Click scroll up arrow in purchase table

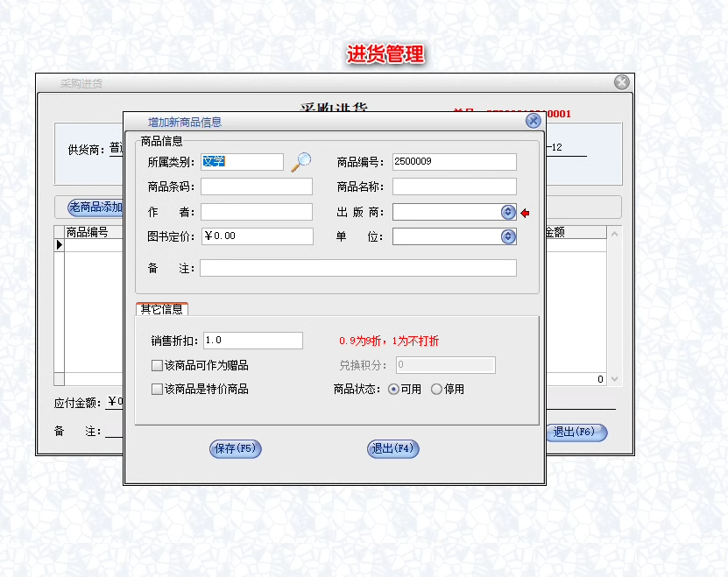[x=614, y=234]
